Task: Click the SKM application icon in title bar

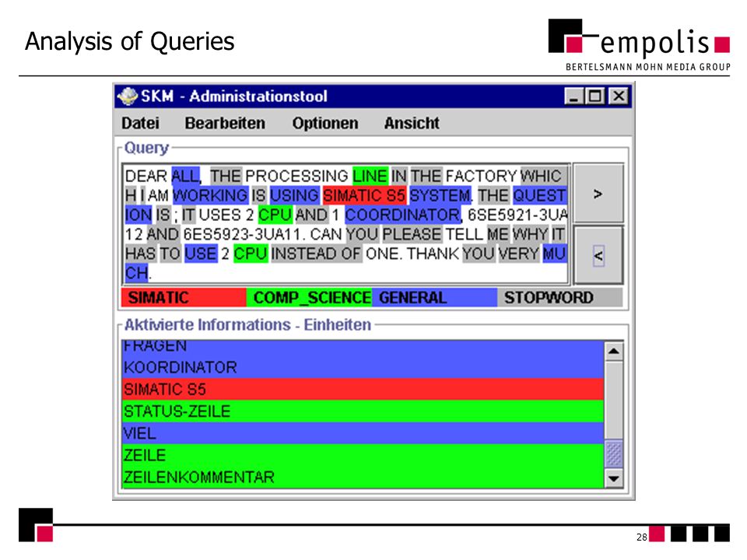Action: point(127,96)
